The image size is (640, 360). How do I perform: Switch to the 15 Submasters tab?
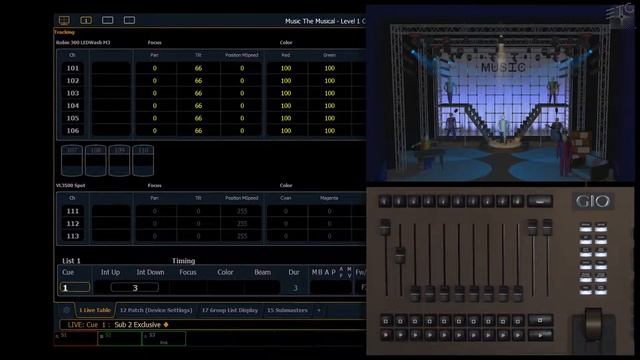pos(287,310)
